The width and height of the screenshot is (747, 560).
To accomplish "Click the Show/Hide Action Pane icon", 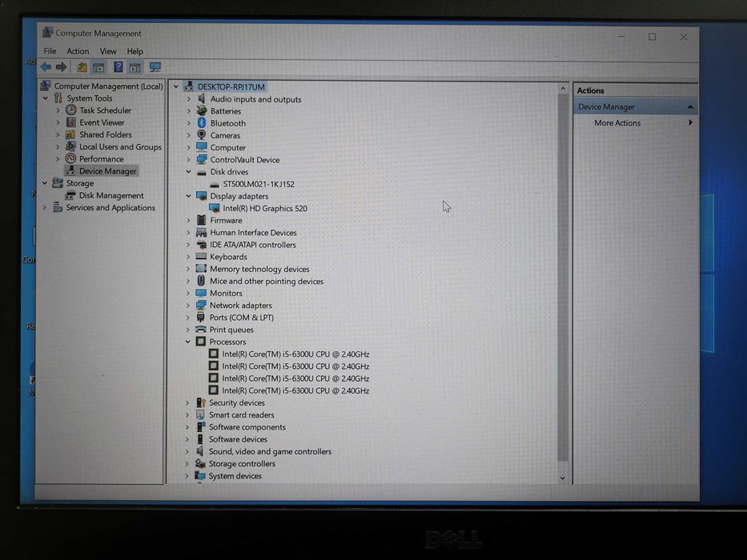I will pos(135,68).
